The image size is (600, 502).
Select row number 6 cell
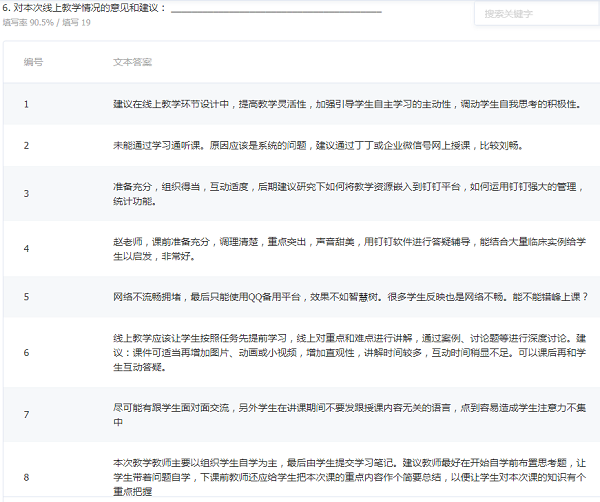tap(27, 352)
